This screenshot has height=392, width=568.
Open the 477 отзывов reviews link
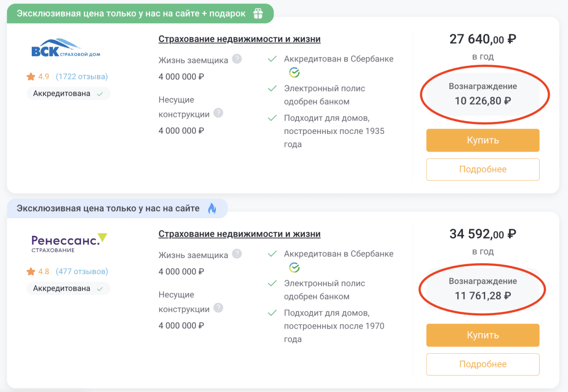tap(82, 271)
